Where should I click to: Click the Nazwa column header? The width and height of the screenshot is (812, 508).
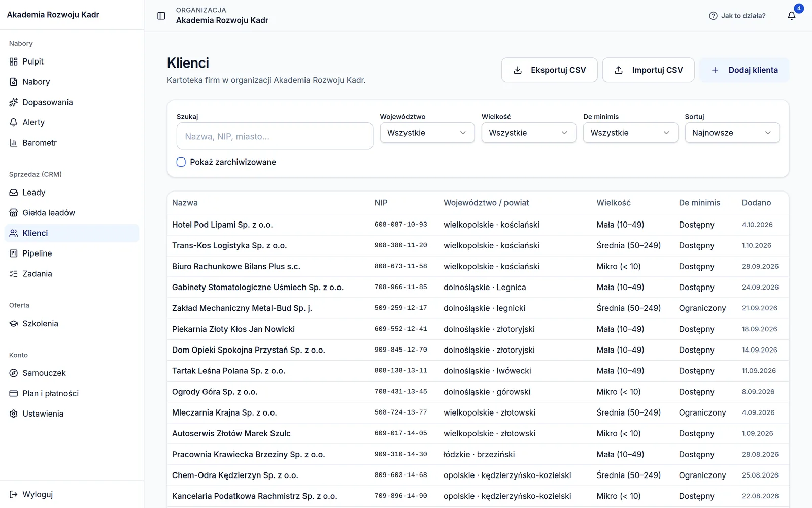point(185,203)
